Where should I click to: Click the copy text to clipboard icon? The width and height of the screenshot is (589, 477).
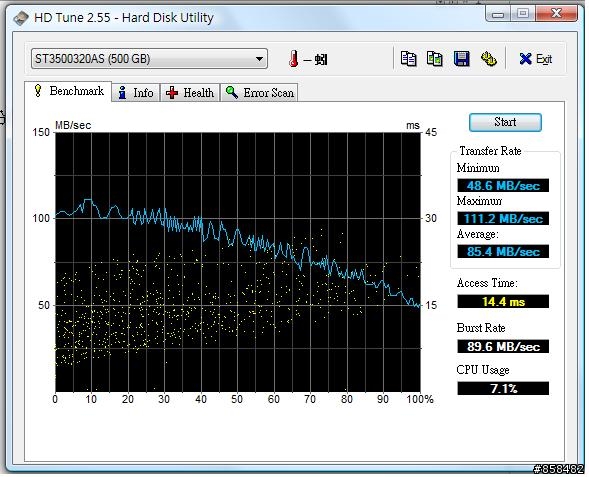tap(408, 59)
